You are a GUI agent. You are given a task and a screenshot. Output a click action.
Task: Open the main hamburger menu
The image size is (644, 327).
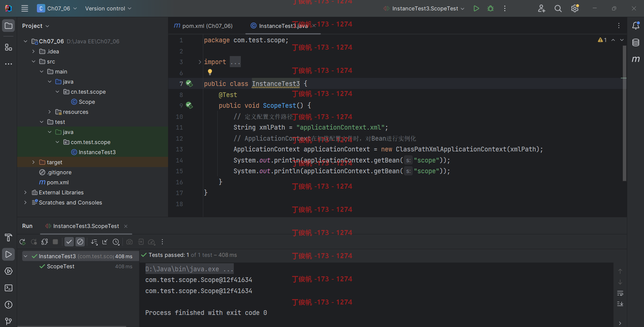(25, 8)
